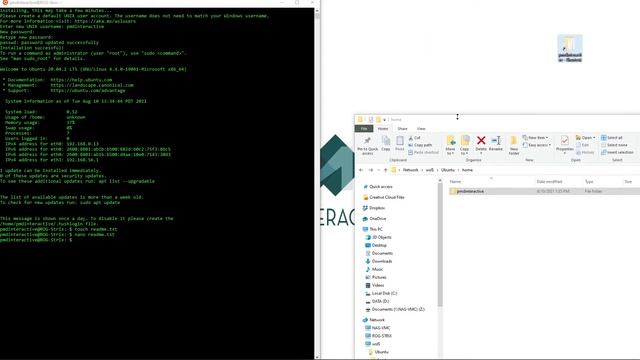Open Quick Access Toolbar customize arrow
The height and width of the screenshot is (360, 640).
pos(384,120)
